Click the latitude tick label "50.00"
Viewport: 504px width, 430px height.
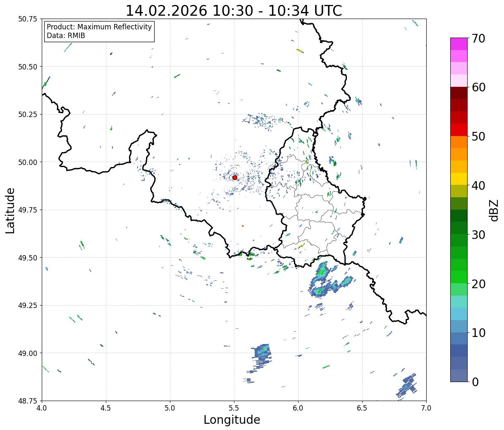coord(28,162)
